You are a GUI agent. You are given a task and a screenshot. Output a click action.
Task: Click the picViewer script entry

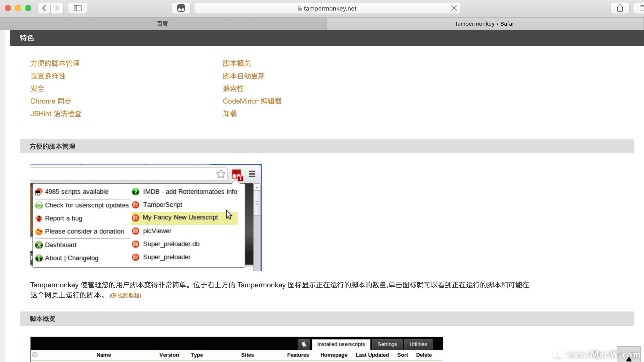(x=152, y=231)
